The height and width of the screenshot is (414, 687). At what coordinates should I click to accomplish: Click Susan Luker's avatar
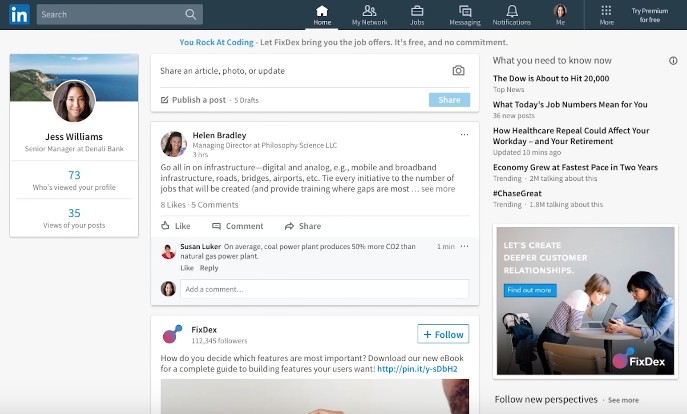point(168,252)
